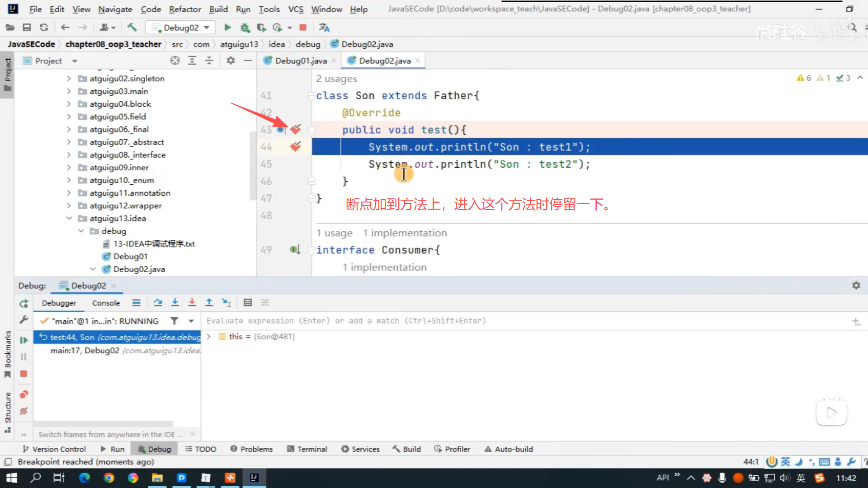
Task: Open the Terminal tool window
Action: pyautogui.click(x=307, y=449)
